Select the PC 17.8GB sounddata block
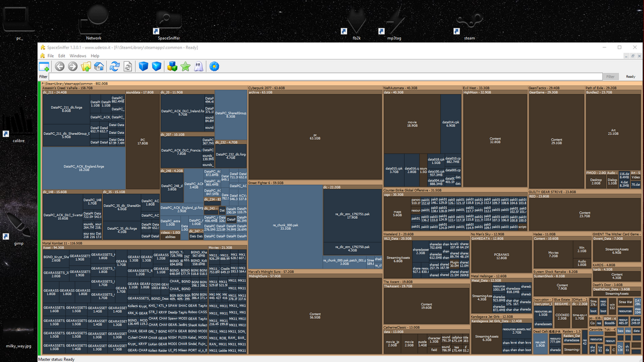644x362 pixels. (143, 142)
